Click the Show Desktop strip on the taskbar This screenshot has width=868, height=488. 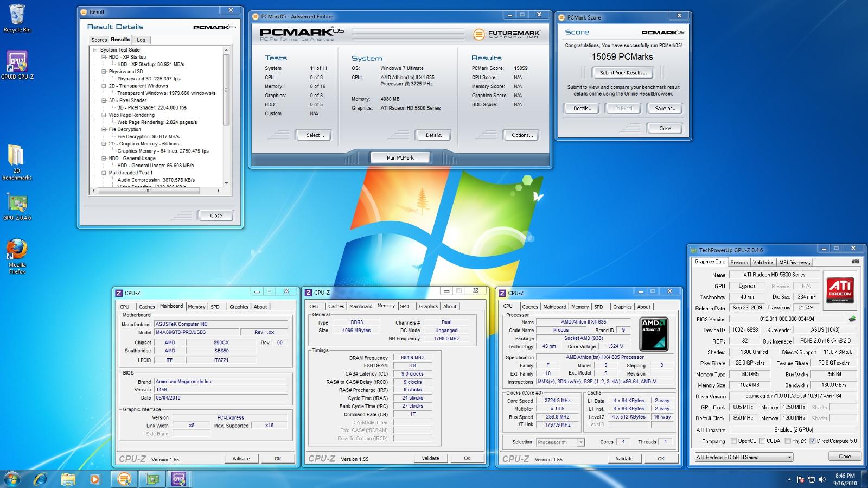click(x=864, y=479)
